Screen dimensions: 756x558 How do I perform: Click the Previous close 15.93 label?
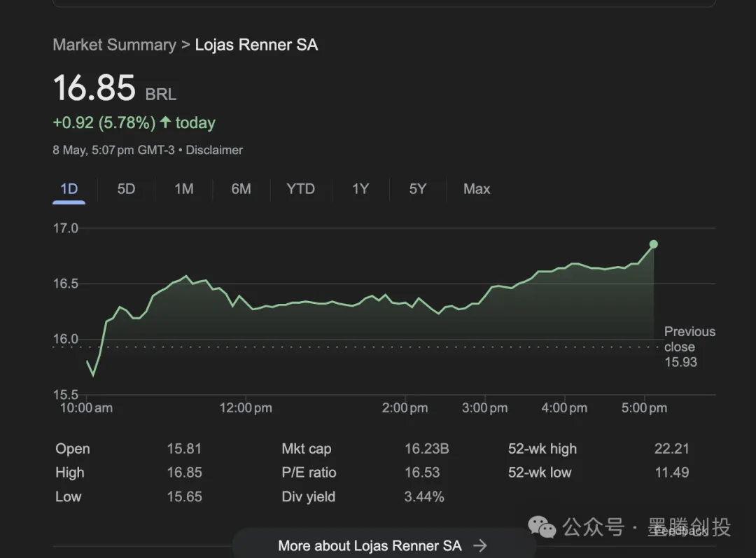tap(689, 347)
